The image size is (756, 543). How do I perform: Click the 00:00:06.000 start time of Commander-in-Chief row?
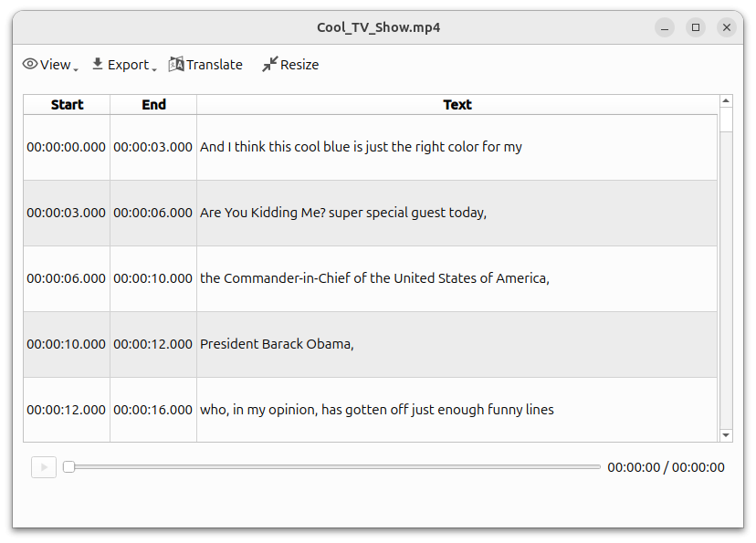[x=66, y=278]
